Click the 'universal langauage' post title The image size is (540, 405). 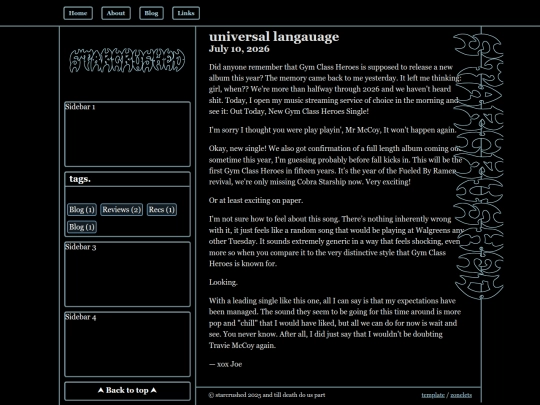pyautogui.click(x=274, y=37)
